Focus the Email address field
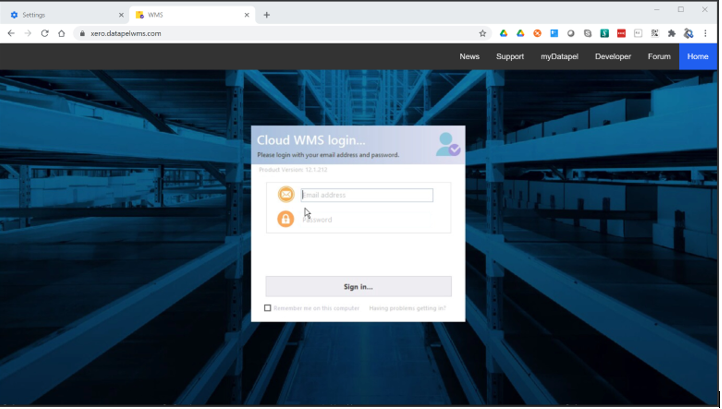The width and height of the screenshot is (722, 409). pos(367,195)
